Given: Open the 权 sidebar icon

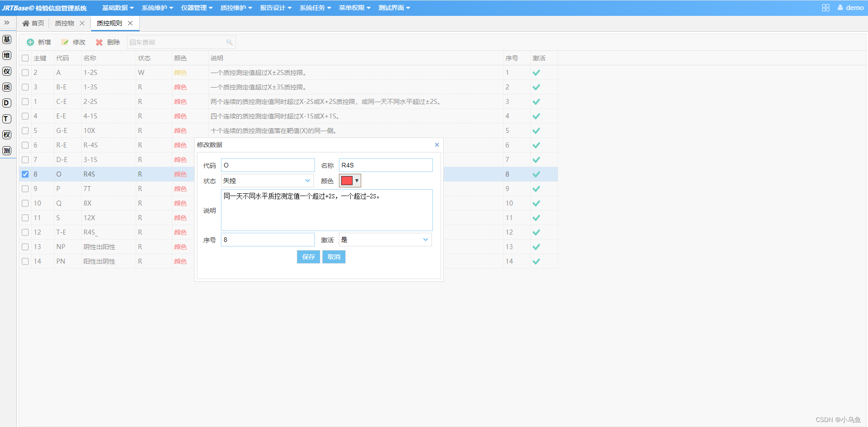Looking at the screenshot, I should 7,135.
